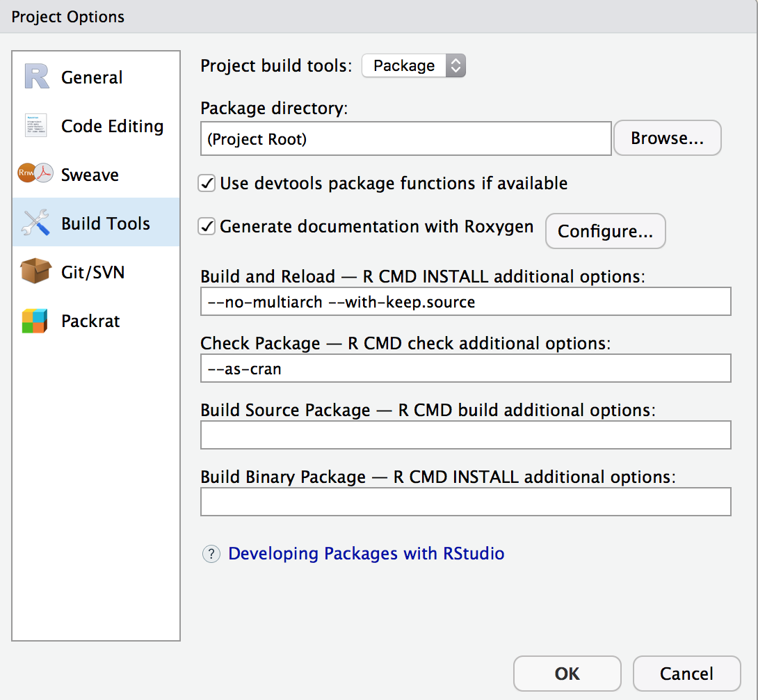Viewport: 758px width, 700px height.
Task: Open Developing Packages with RStudio link
Action: [366, 554]
